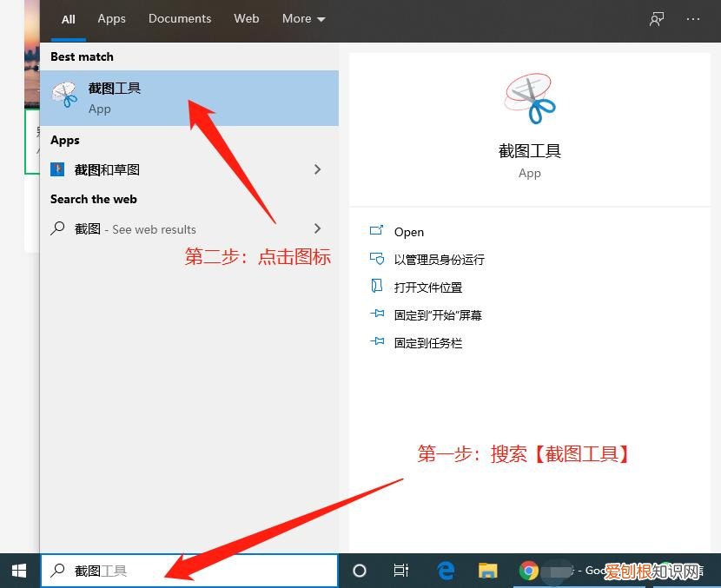Select the 截图和草图 app icon under Apps
This screenshot has height=588, width=721.
coord(56,168)
